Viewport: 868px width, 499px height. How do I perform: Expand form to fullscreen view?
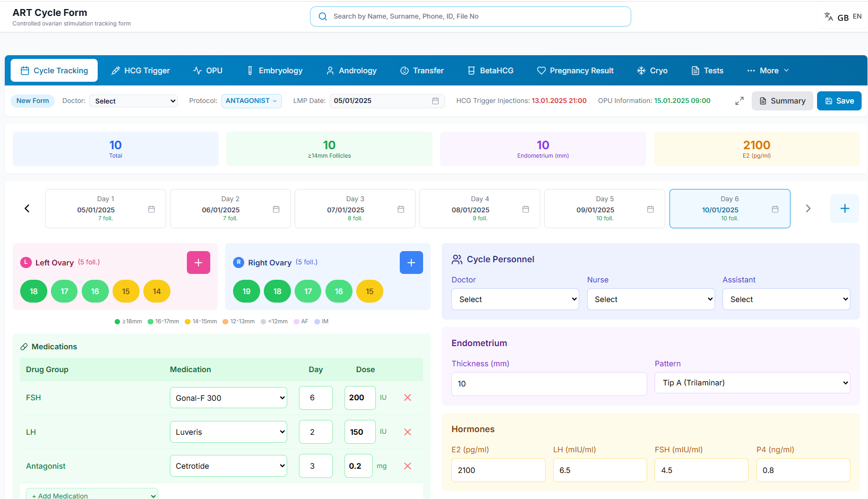pyautogui.click(x=740, y=101)
